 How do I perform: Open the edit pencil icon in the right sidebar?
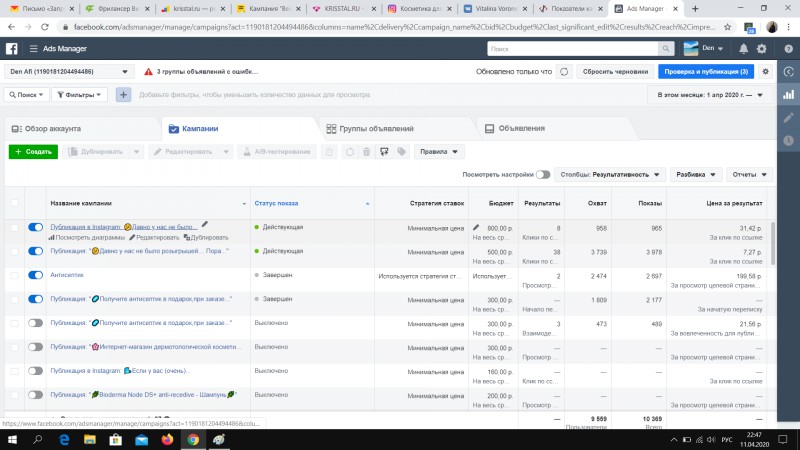pyautogui.click(x=789, y=117)
